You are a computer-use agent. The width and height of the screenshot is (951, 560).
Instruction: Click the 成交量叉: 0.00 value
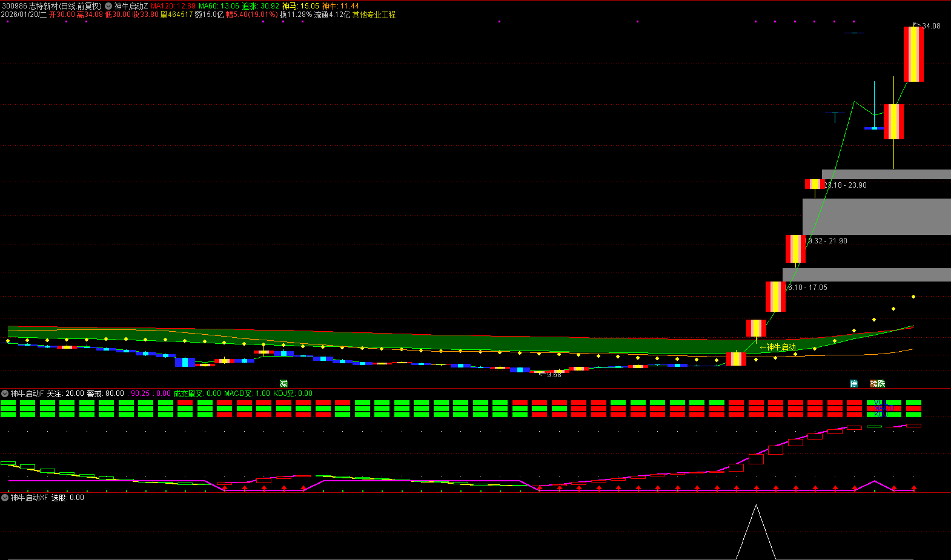(197, 394)
